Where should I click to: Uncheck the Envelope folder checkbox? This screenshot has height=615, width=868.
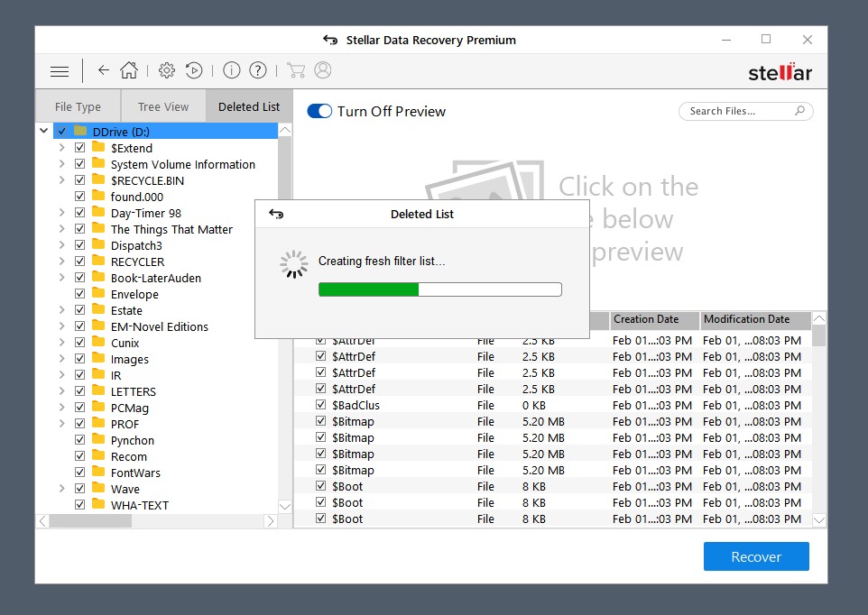(x=79, y=294)
